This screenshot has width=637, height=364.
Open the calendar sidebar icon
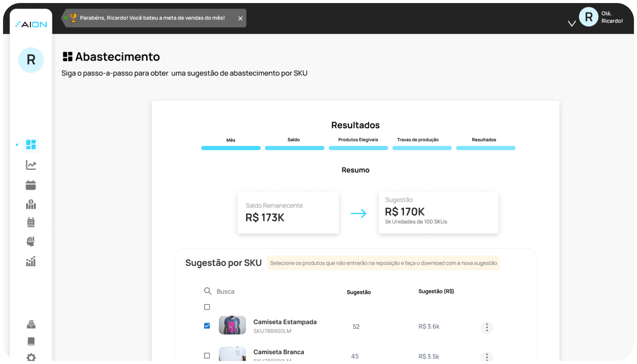coord(31,185)
